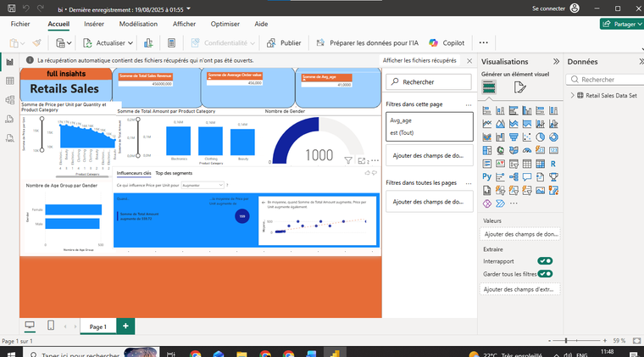Toggle the Interrapport switch
Screen dimensions: 644x357
click(x=545, y=261)
